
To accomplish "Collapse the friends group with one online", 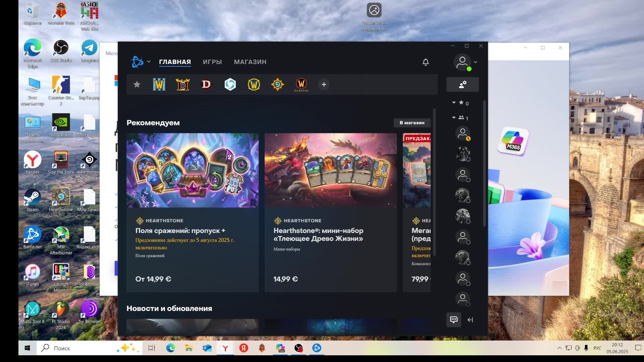I will [454, 118].
